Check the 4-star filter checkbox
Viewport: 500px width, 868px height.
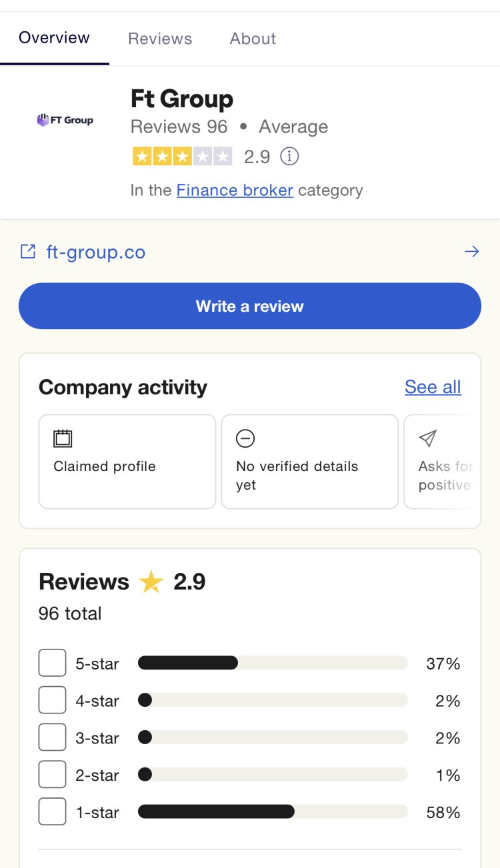click(53, 700)
